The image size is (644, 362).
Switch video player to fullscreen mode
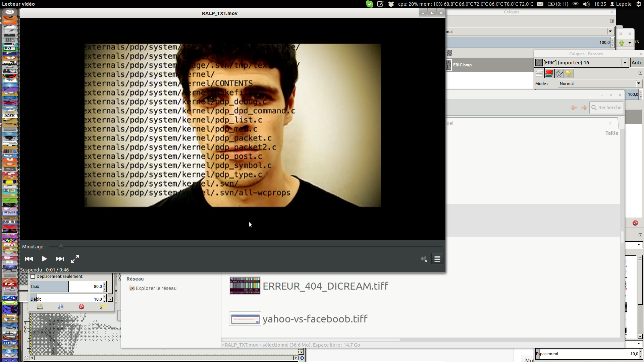pyautogui.click(x=75, y=259)
